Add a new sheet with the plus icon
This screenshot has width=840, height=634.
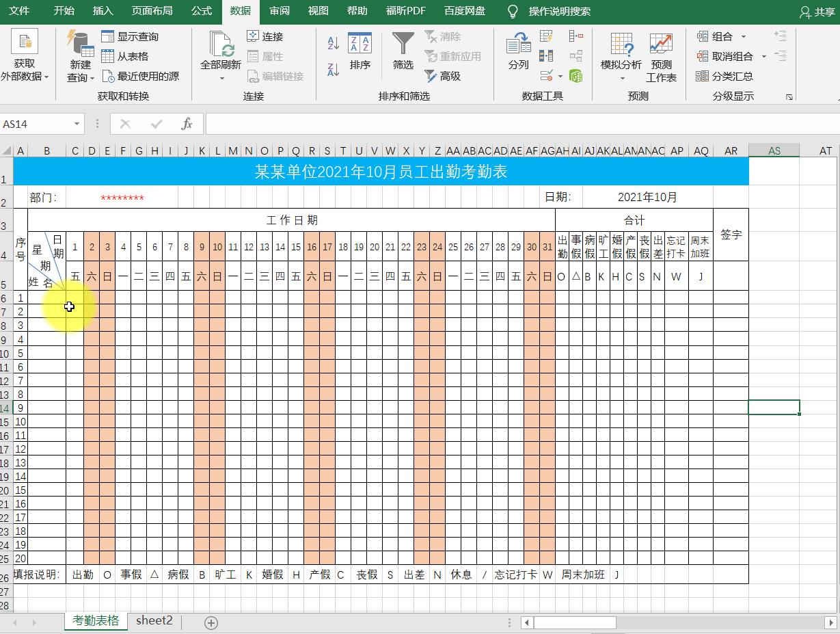click(x=211, y=622)
